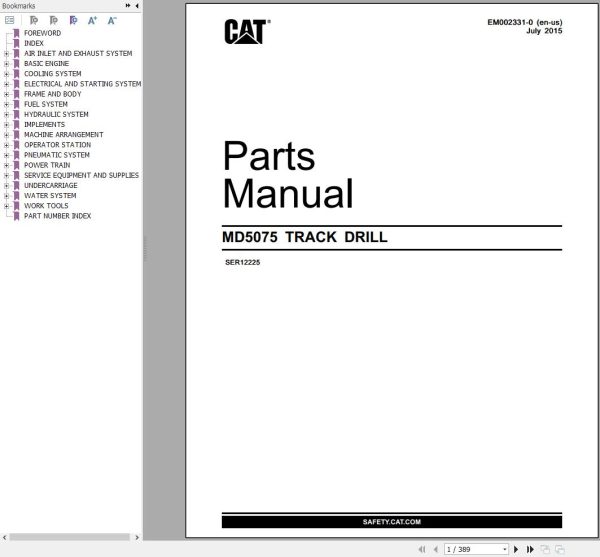The width and height of the screenshot is (600, 557).
Task: Expand the FRAME AND BODY node
Action: click(x=6, y=94)
